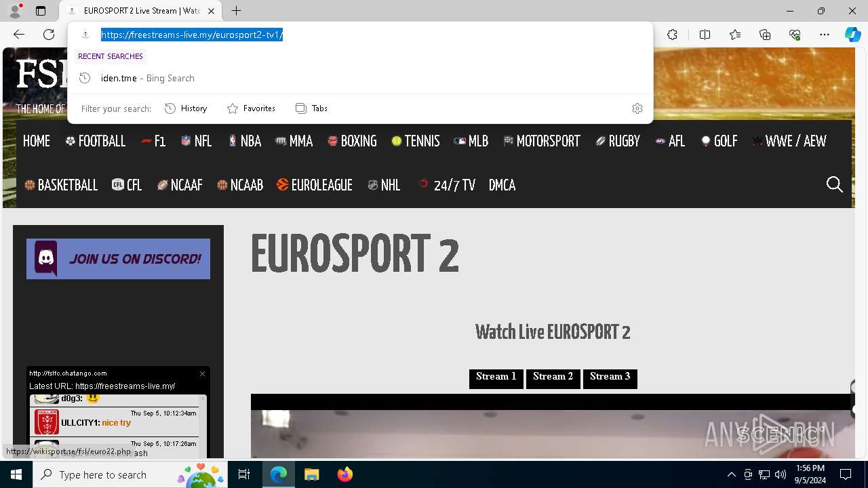Go to the MOTORSPORT section
The height and width of the screenshot is (488, 868).
(x=542, y=141)
